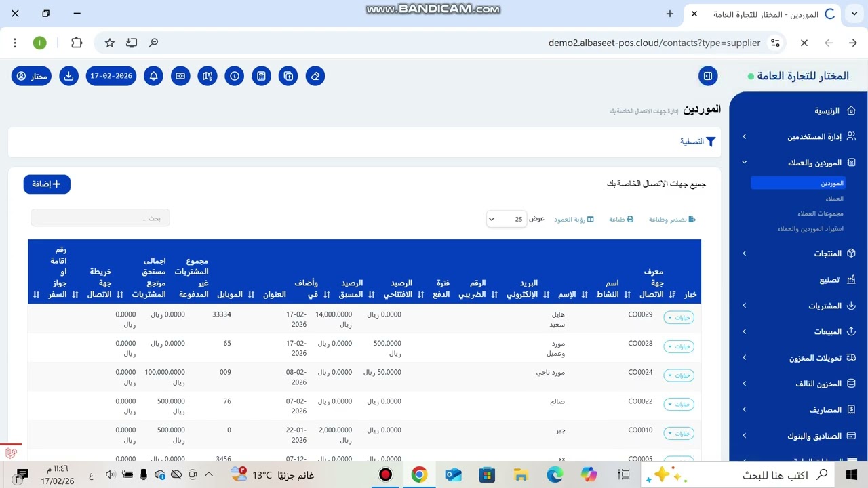Click the طباعة print button
868x488 pixels.
pos(620,220)
